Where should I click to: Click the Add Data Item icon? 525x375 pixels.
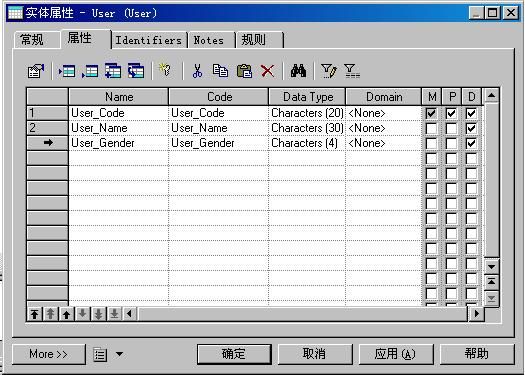click(113, 71)
